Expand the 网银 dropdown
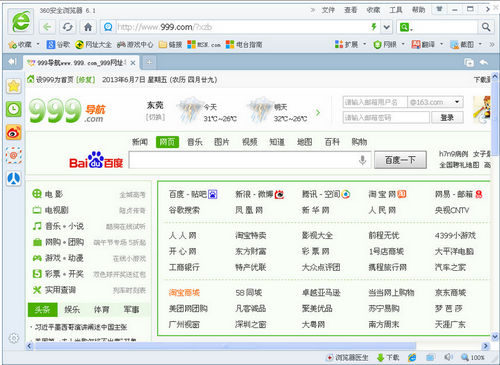Viewport: 500px width, 365px height. click(x=403, y=44)
